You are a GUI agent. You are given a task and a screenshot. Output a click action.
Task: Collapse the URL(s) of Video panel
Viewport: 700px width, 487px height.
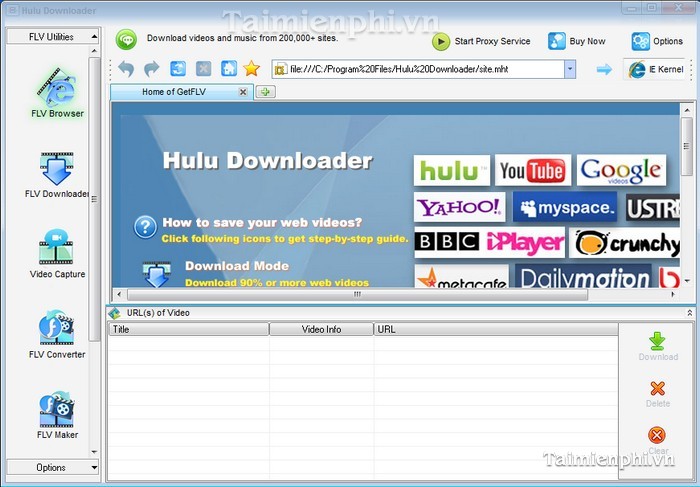690,313
